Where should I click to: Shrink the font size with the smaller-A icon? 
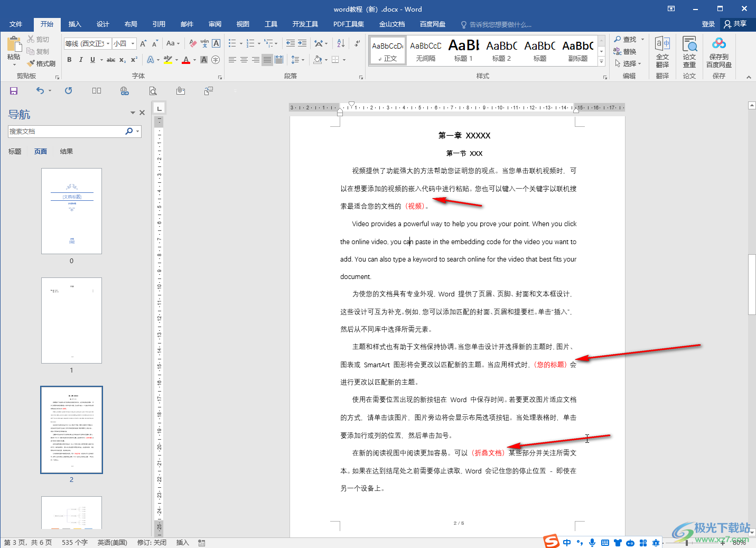click(155, 43)
